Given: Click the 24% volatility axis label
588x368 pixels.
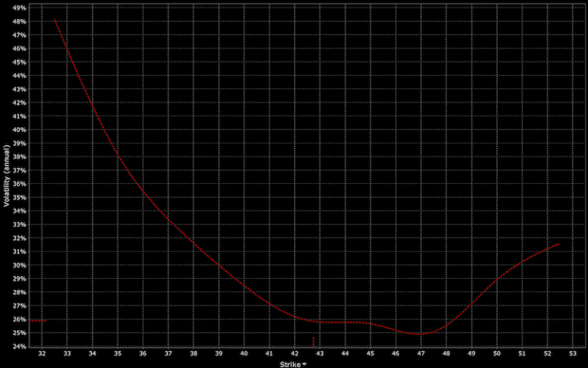Looking at the screenshot, I should click(21, 347).
